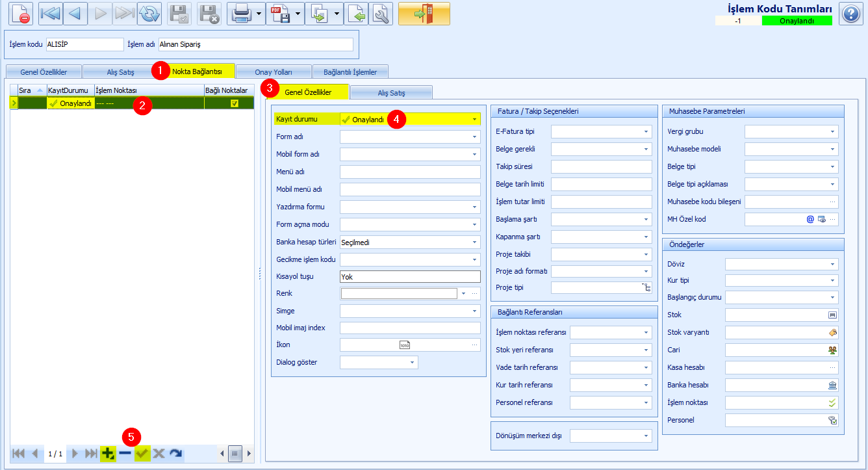Click the people icon in Cari field
Screen dimensions: 868x470
coord(832,350)
